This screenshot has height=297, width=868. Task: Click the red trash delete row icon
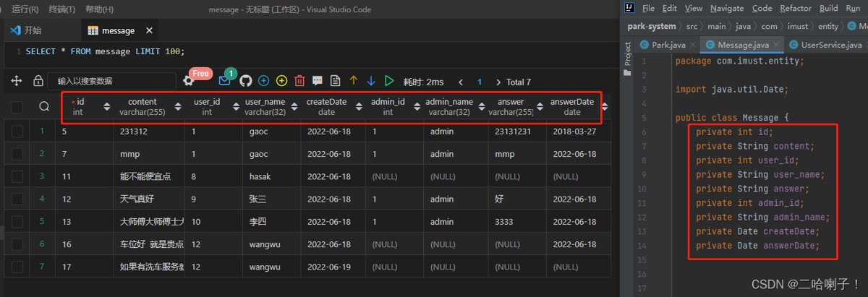pyautogui.click(x=299, y=82)
